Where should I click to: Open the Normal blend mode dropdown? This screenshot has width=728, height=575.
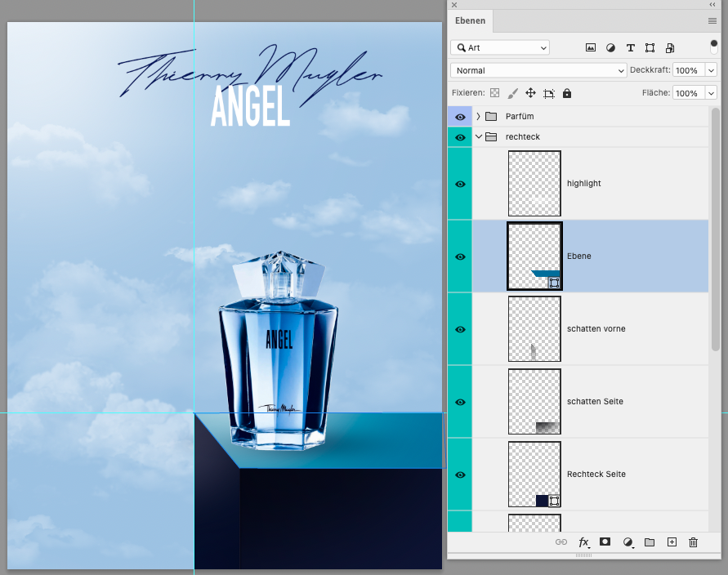coord(538,71)
